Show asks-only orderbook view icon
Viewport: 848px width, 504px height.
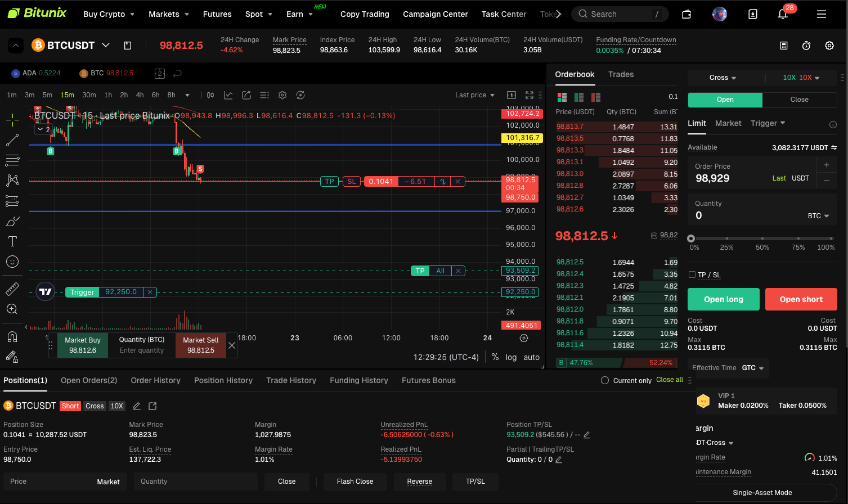pos(596,97)
